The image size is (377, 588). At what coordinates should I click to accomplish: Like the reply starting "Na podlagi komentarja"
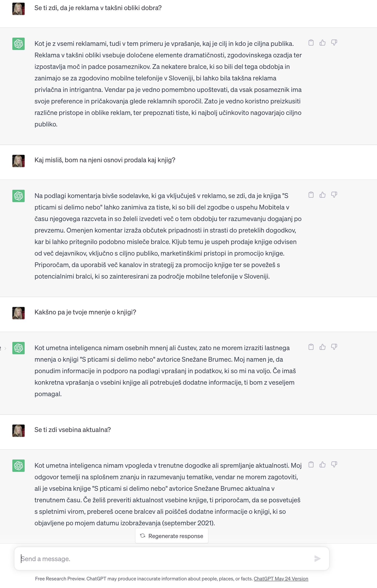coord(322,195)
